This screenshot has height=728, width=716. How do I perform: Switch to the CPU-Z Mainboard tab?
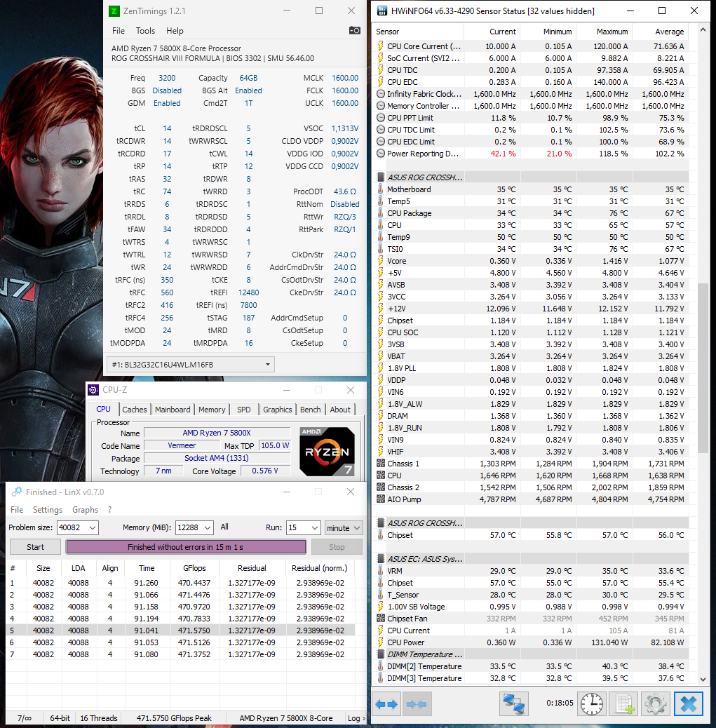tap(173, 410)
